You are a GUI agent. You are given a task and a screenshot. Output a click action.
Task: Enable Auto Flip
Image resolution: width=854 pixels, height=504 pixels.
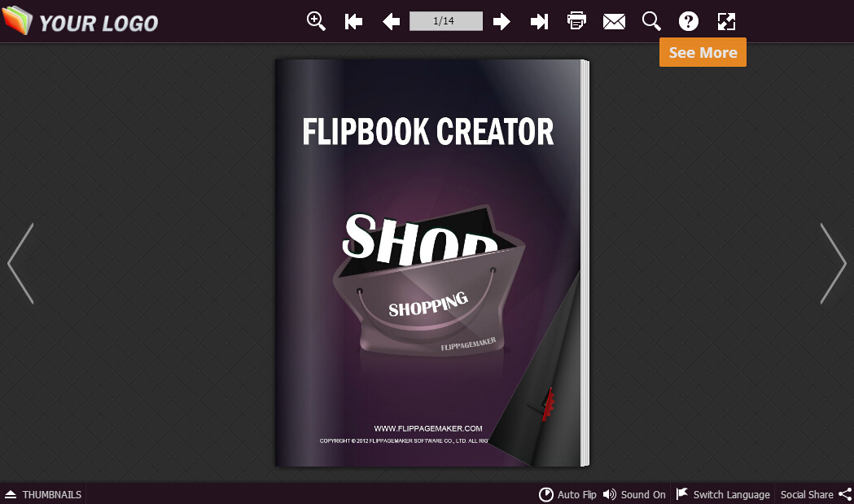567,494
